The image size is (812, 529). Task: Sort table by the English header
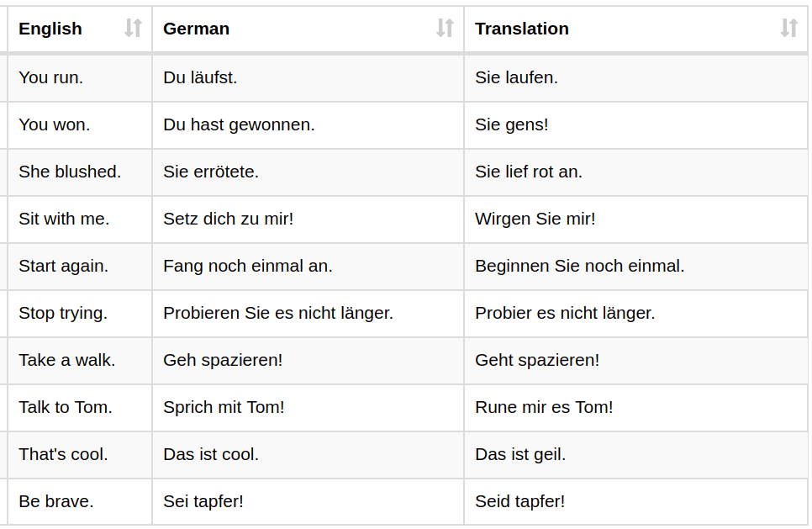[x=50, y=29]
